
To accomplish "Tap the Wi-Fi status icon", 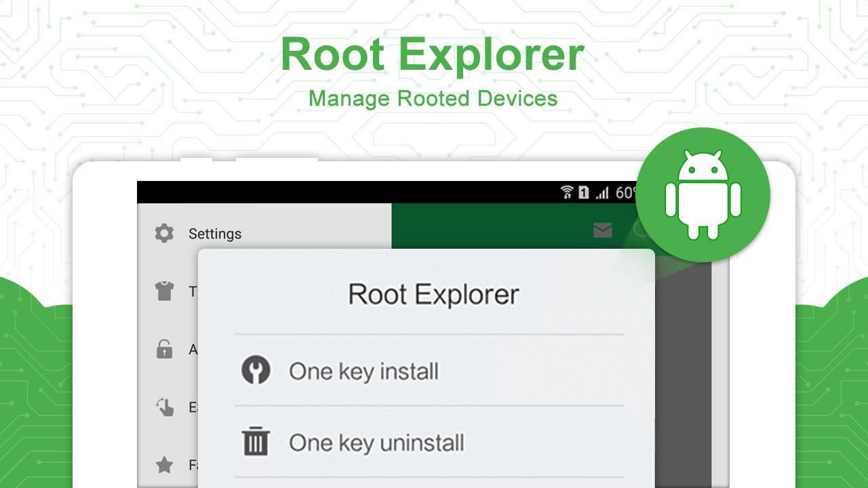I will [567, 193].
